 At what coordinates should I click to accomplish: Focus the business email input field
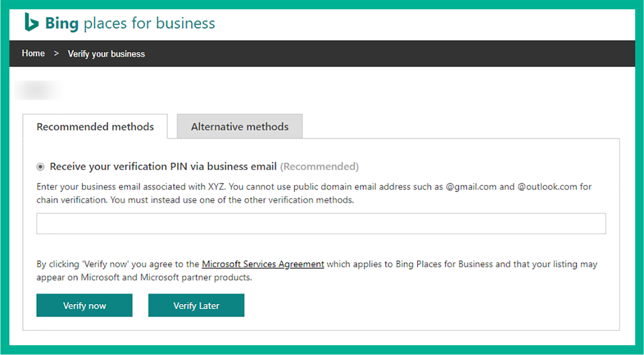[x=321, y=224]
